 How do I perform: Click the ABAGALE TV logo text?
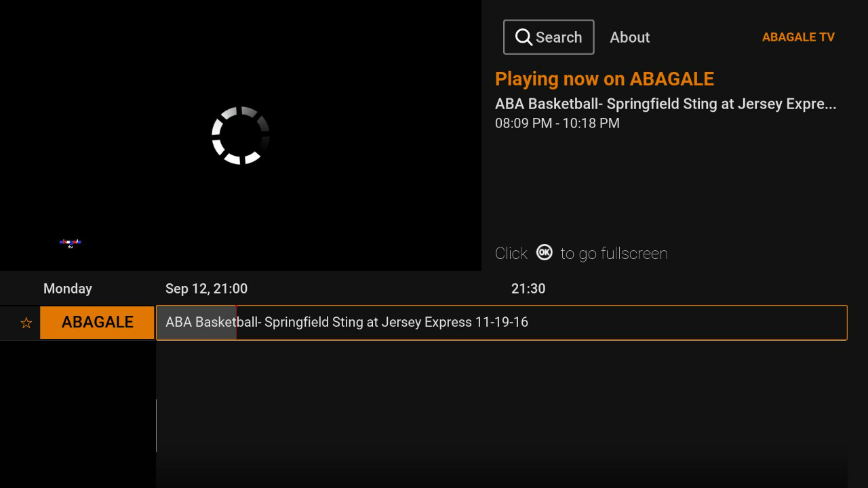click(x=798, y=37)
